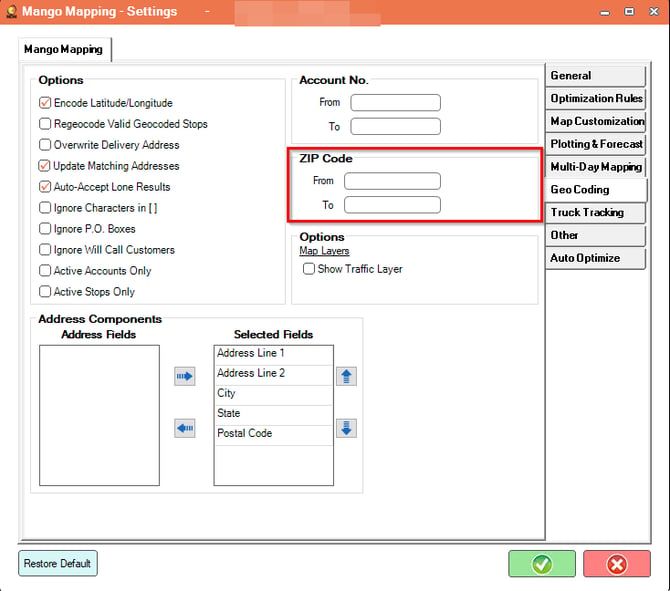The height and width of the screenshot is (591, 670).
Task: Switch to Optimization Rules tab
Action: click(x=595, y=98)
